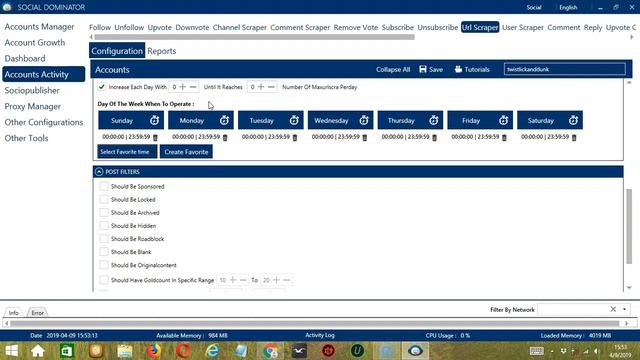Decrease the Increase Each Day With value
Image resolution: width=640 pixels, height=360 pixels.
193,87
